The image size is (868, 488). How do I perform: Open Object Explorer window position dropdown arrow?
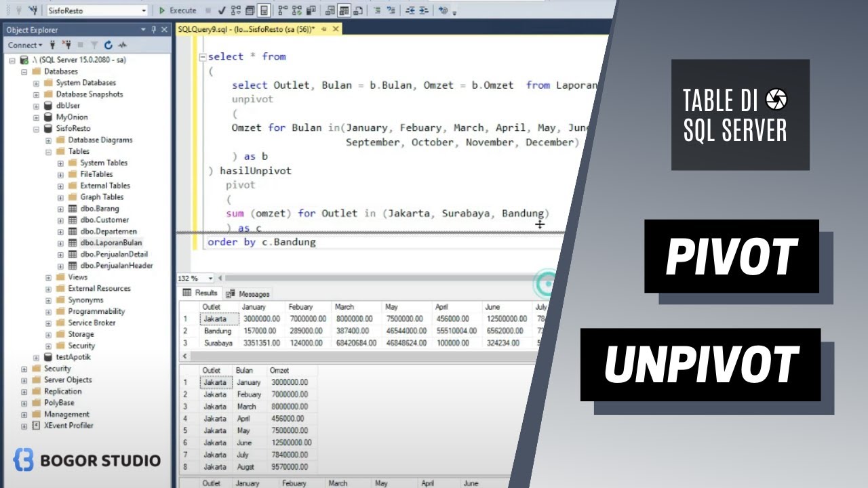pos(143,30)
